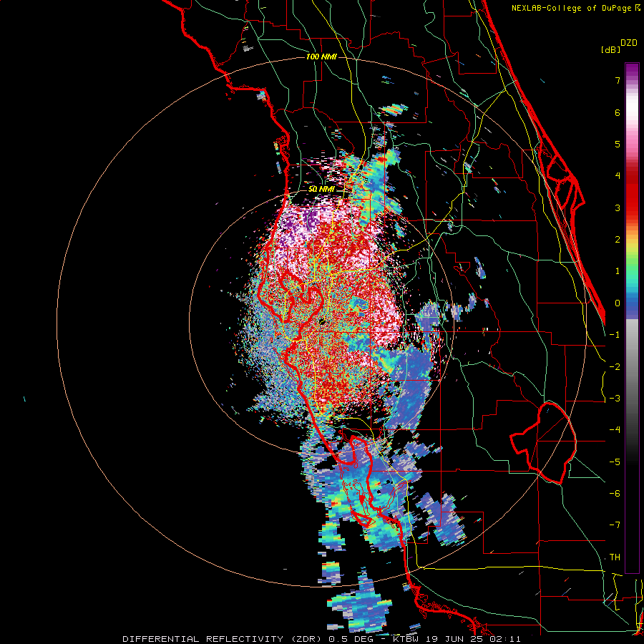Click the 2 value on color scale
This screenshot has height=644, width=644.
pyautogui.click(x=618, y=240)
